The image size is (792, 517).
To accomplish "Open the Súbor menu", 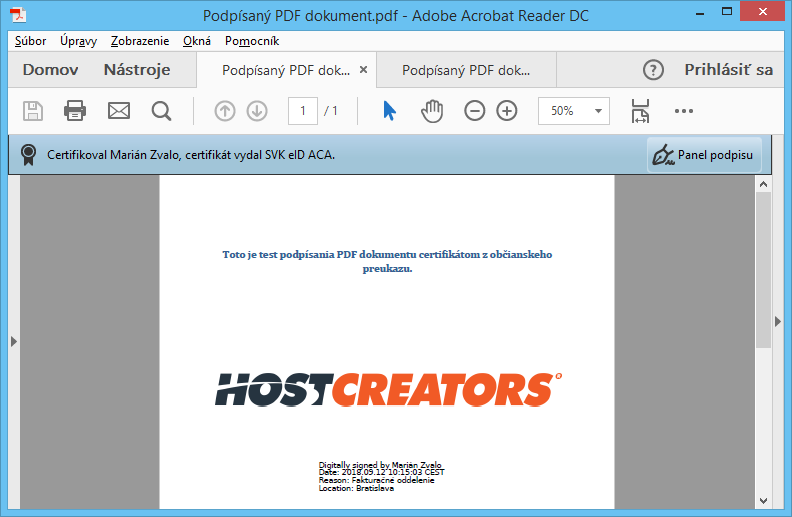I will click(30, 41).
